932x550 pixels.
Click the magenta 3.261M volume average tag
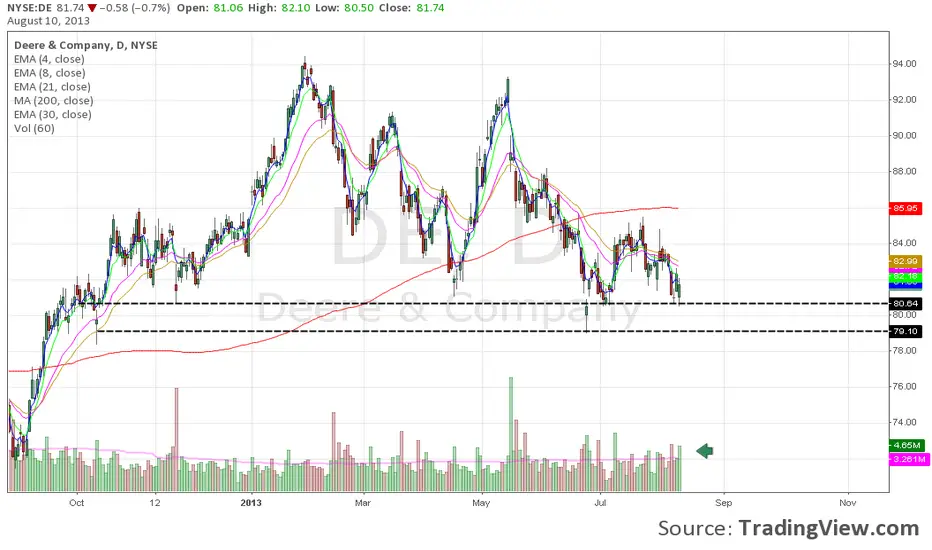click(x=909, y=459)
